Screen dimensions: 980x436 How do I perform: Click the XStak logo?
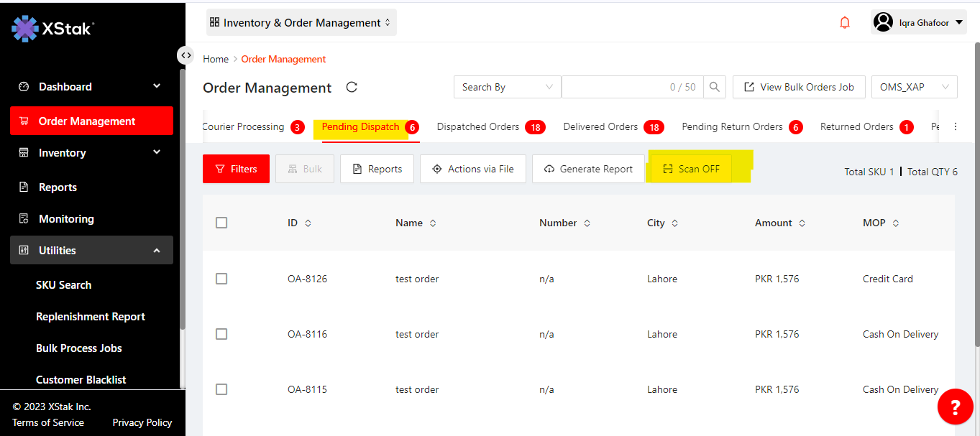click(x=53, y=29)
